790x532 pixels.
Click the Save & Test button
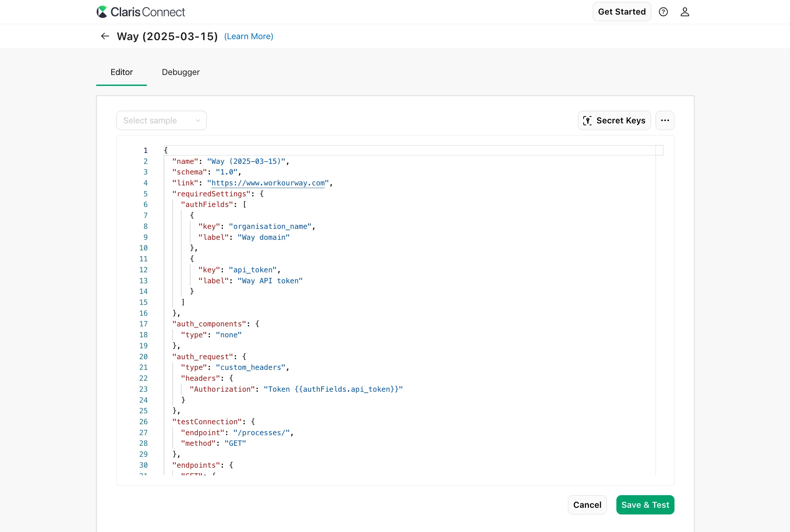(645, 504)
